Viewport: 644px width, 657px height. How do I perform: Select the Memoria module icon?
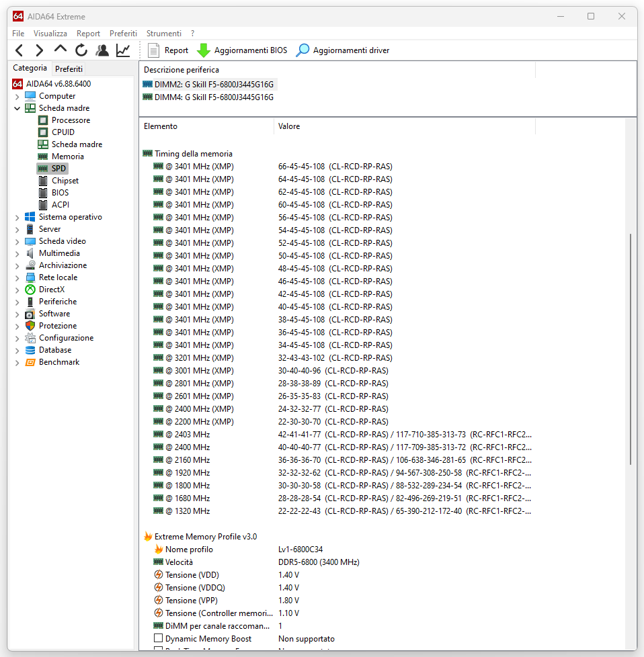point(43,157)
